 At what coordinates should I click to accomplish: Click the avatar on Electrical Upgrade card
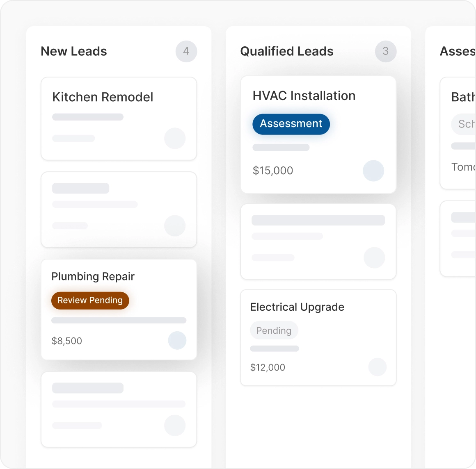point(378,367)
